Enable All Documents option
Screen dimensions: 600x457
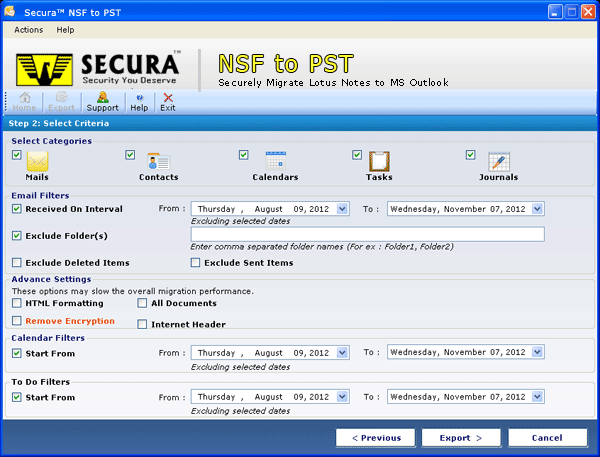coord(142,303)
